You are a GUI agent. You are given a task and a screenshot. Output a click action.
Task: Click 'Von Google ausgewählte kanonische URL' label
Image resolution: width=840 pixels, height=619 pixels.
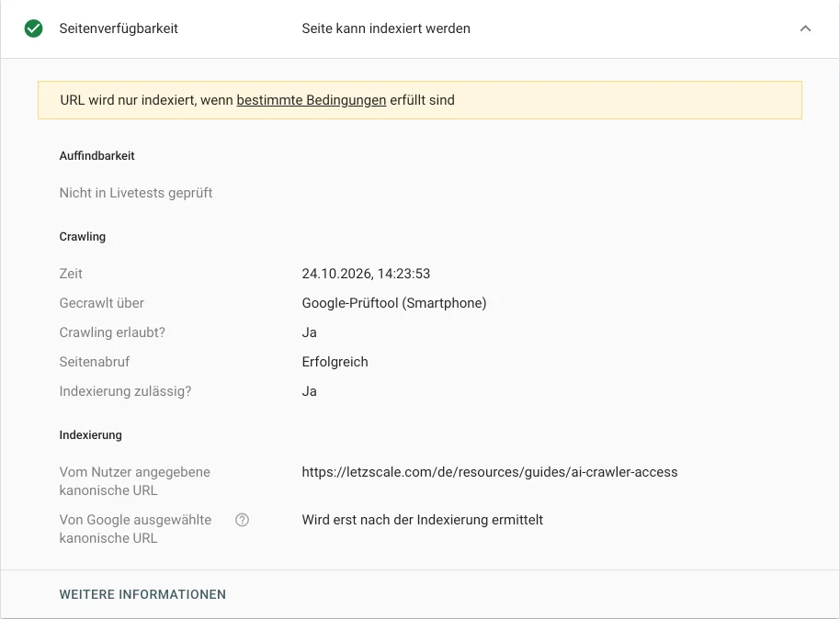point(135,529)
